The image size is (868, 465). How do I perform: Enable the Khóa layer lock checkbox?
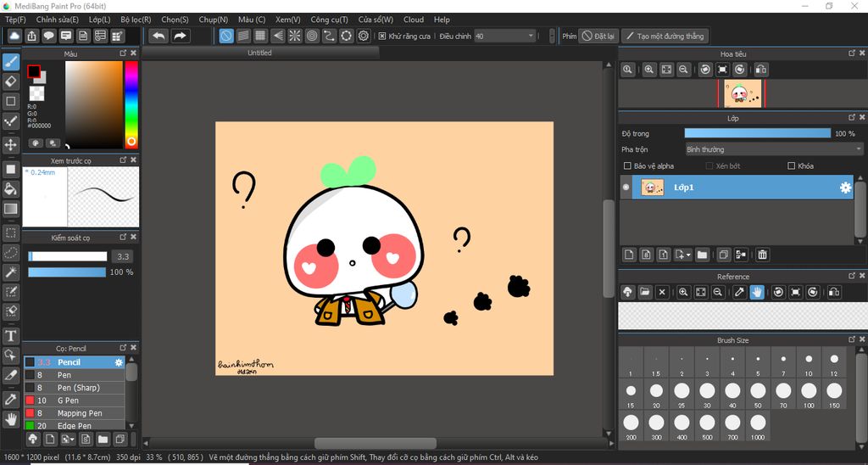[792, 166]
